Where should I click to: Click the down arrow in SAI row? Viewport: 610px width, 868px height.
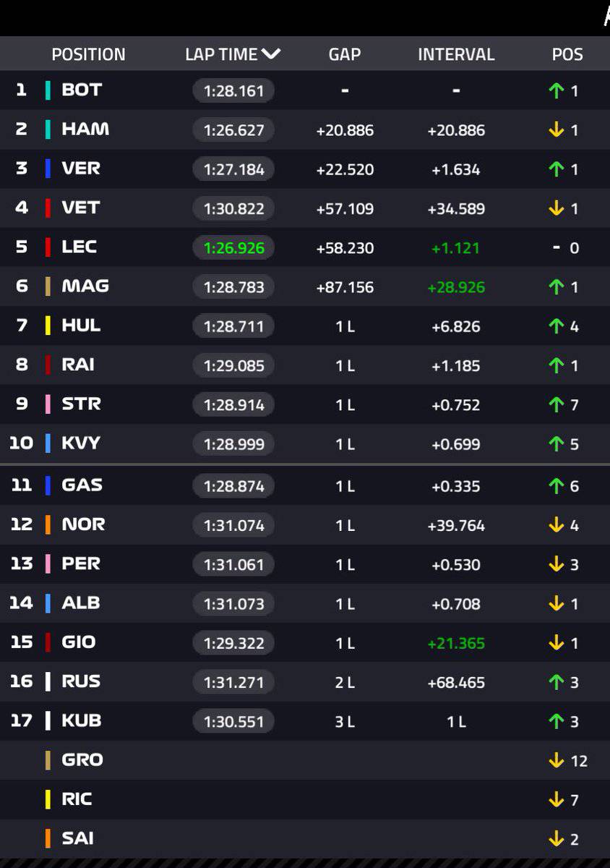click(556, 838)
